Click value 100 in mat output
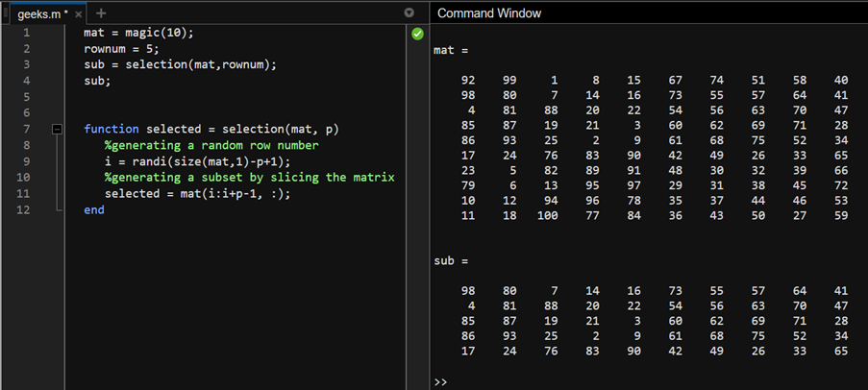This screenshot has height=390, width=868. coord(548,216)
